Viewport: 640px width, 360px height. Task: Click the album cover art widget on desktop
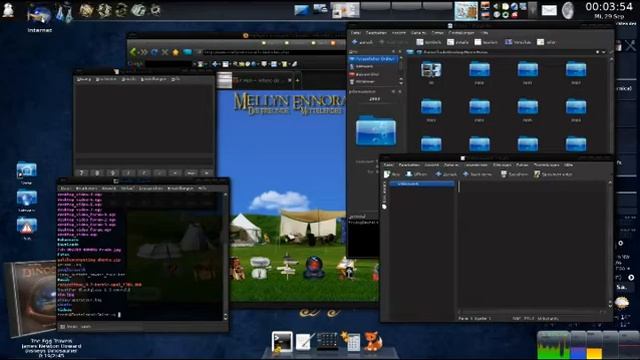pyautogui.click(x=31, y=298)
